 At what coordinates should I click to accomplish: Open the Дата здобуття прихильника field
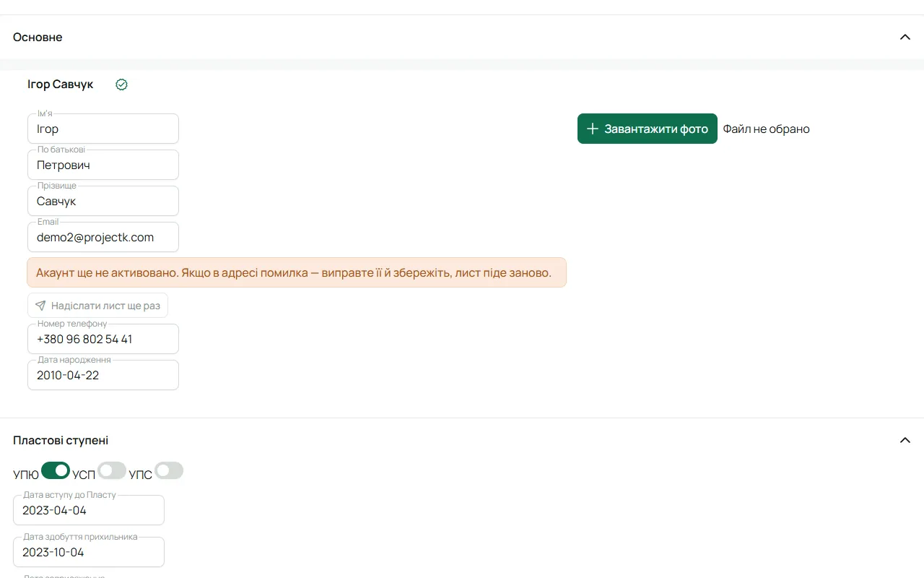coord(89,552)
